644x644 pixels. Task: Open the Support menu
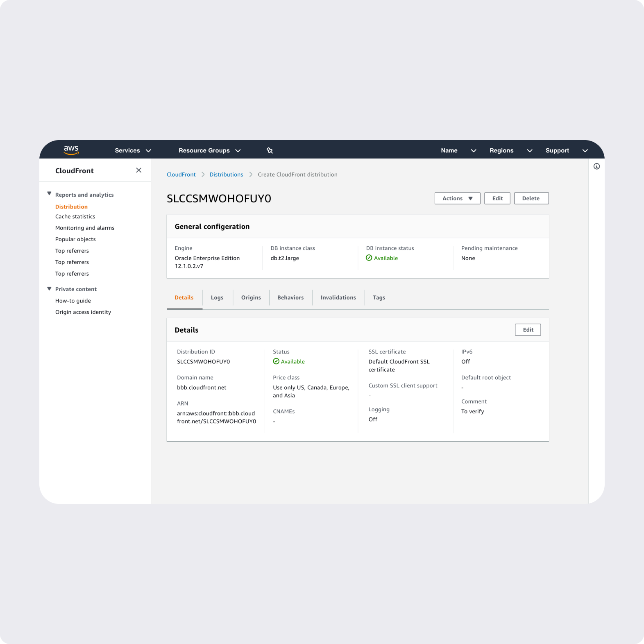click(x=566, y=150)
